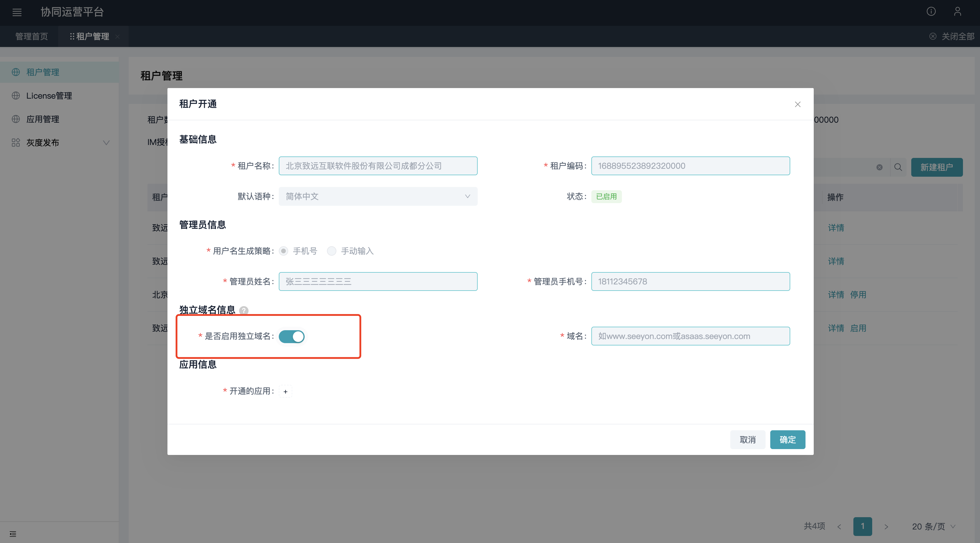Image resolution: width=980 pixels, height=543 pixels.
Task: Clear the search box with the x icon
Action: (879, 168)
